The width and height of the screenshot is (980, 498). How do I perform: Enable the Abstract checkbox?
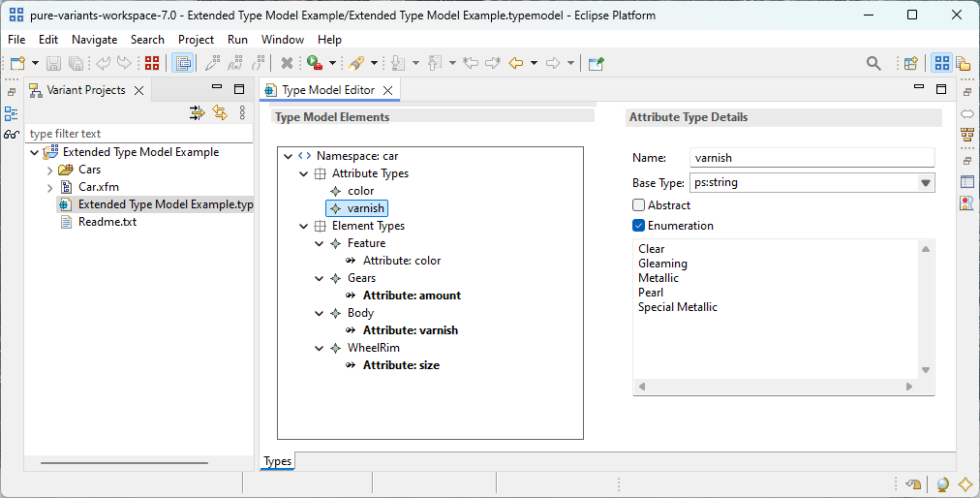pyautogui.click(x=639, y=205)
